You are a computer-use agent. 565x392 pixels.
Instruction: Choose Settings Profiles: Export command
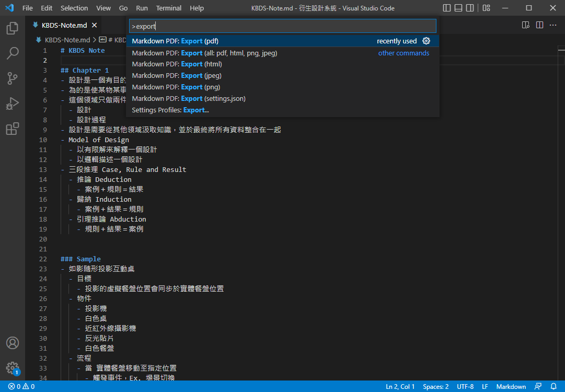(x=283, y=110)
